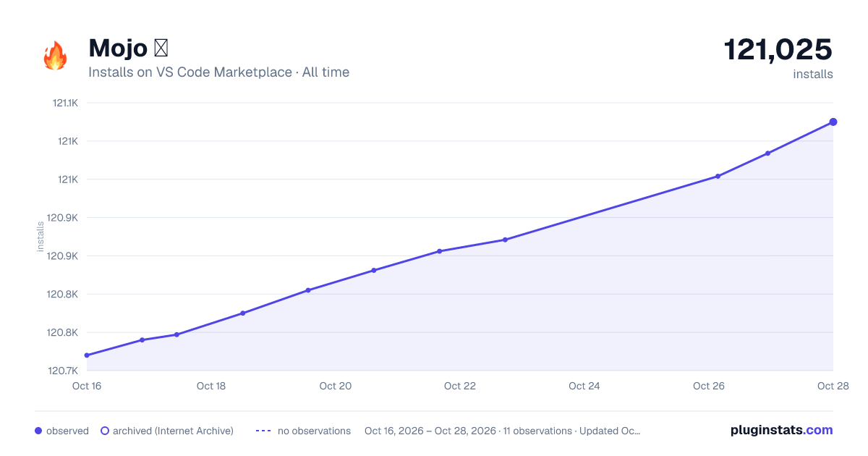Click the 121,025 installs total

pyautogui.click(x=778, y=49)
